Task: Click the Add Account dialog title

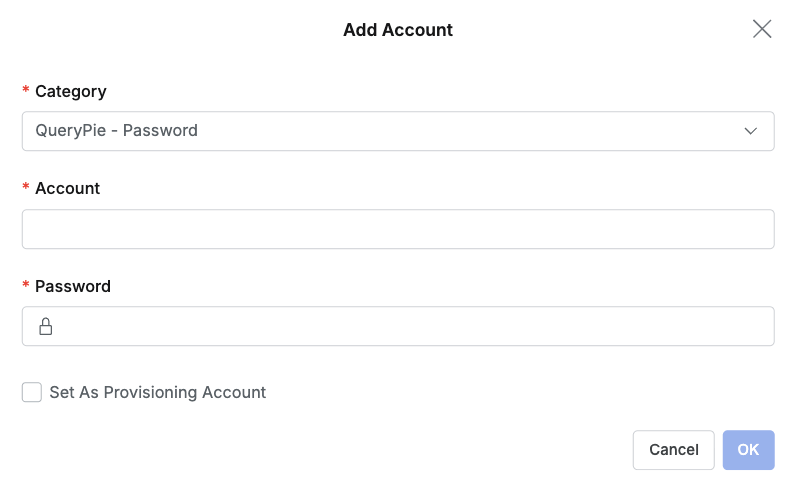Action: click(x=398, y=30)
